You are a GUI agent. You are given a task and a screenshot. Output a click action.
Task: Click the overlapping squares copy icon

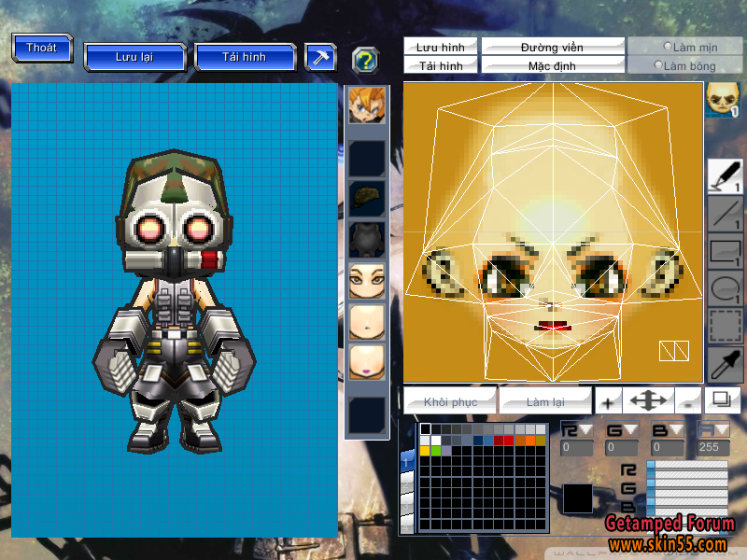click(721, 401)
